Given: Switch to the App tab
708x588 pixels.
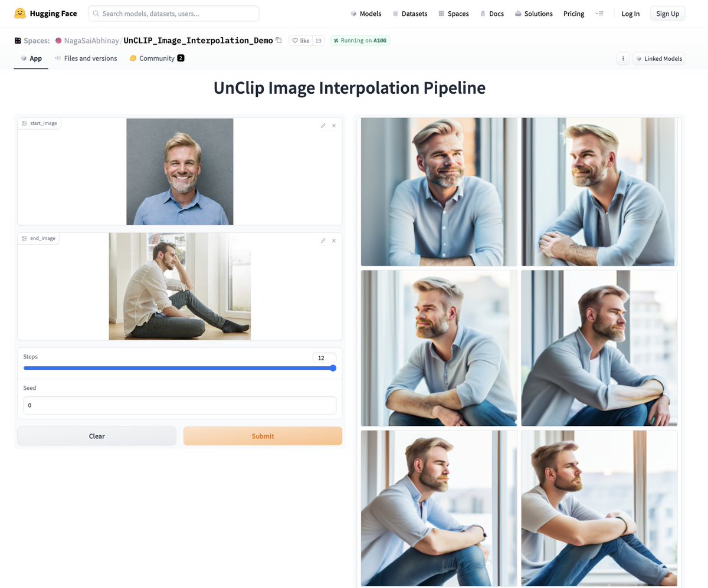Looking at the screenshot, I should [x=31, y=58].
